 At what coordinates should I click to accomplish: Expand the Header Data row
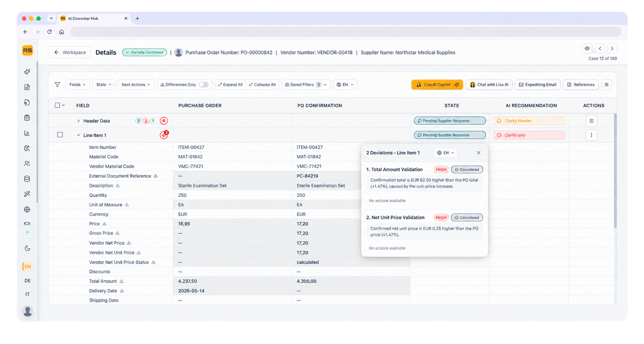click(x=78, y=121)
